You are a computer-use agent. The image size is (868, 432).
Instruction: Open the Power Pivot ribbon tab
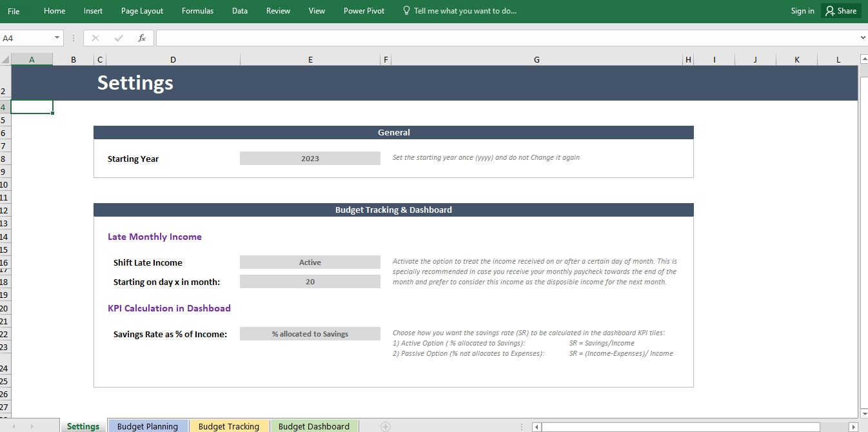[364, 10]
